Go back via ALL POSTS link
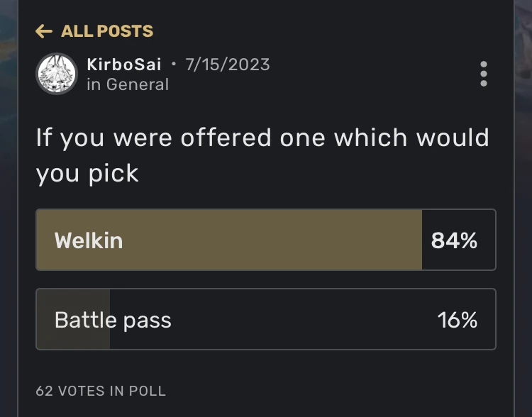 click(106, 31)
